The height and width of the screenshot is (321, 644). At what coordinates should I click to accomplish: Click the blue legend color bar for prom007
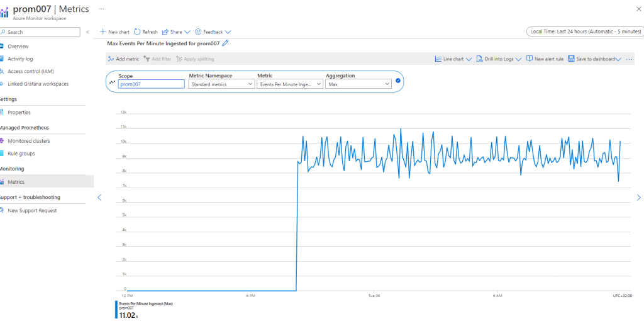tap(116, 310)
